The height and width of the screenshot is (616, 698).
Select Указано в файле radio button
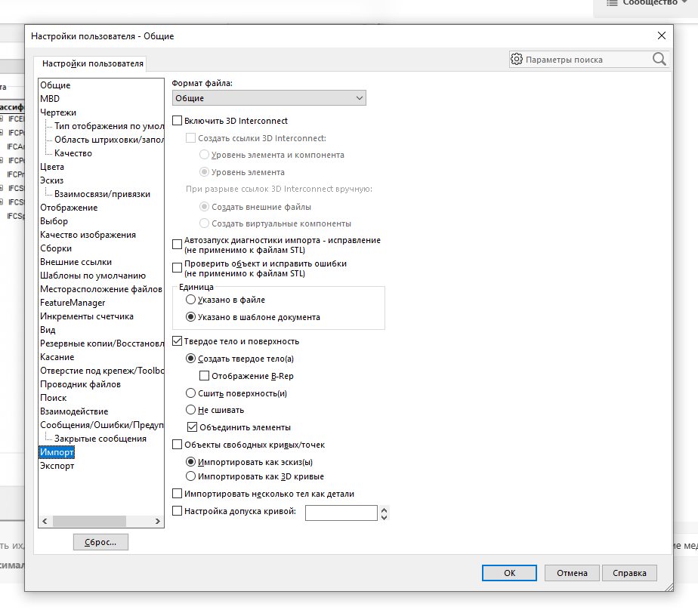191,300
